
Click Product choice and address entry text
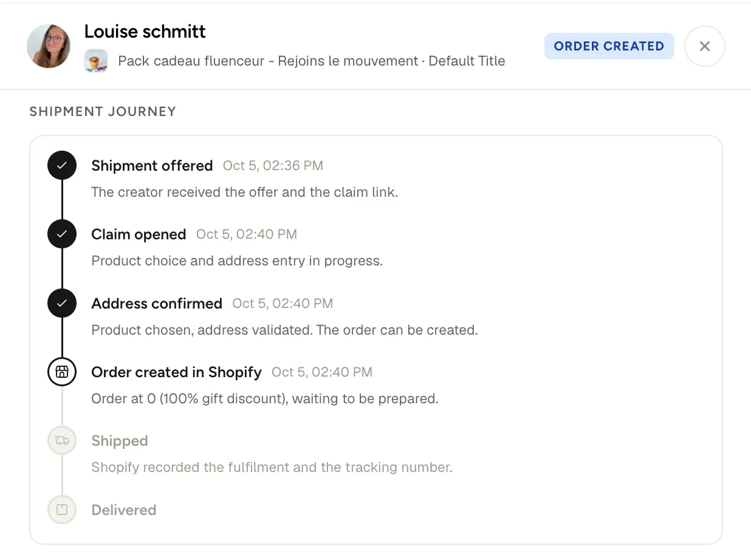click(x=237, y=261)
